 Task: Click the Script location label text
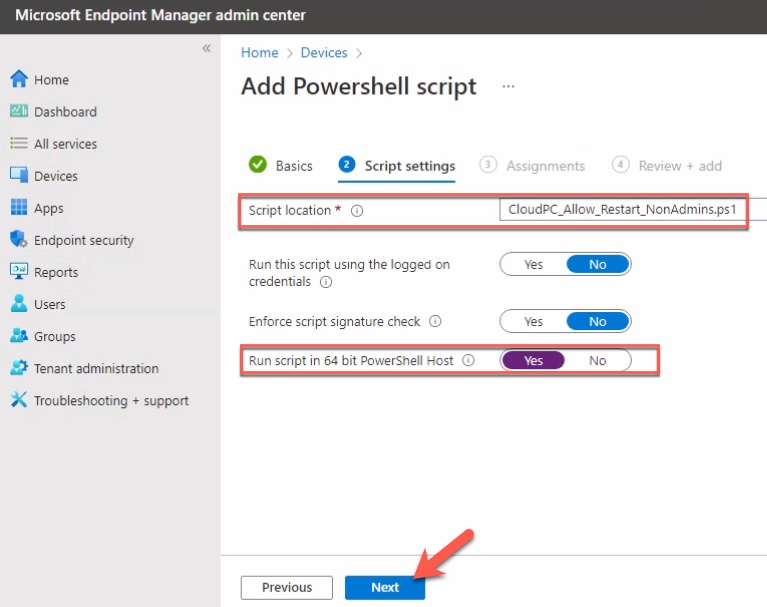tap(290, 211)
